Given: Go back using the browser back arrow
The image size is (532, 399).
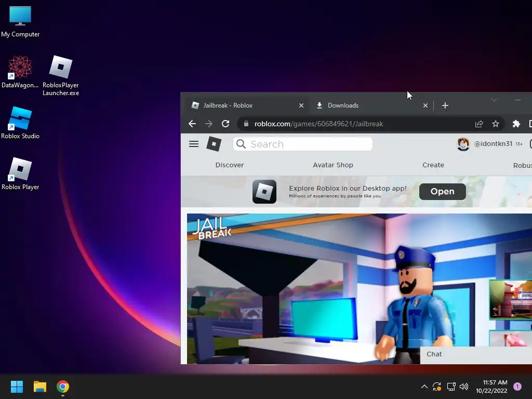Looking at the screenshot, I should pyautogui.click(x=192, y=124).
